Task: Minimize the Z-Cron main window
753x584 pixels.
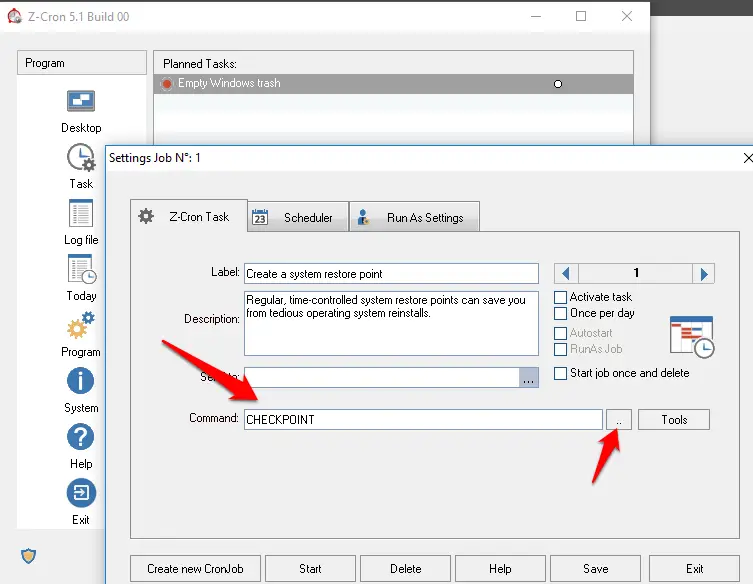Action: coord(536,16)
